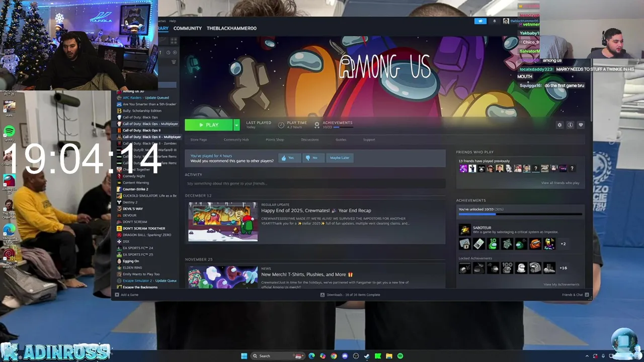Open the Help menu
Image resolution: width=644 pixels, height=362 pixels.
point(173,21)
